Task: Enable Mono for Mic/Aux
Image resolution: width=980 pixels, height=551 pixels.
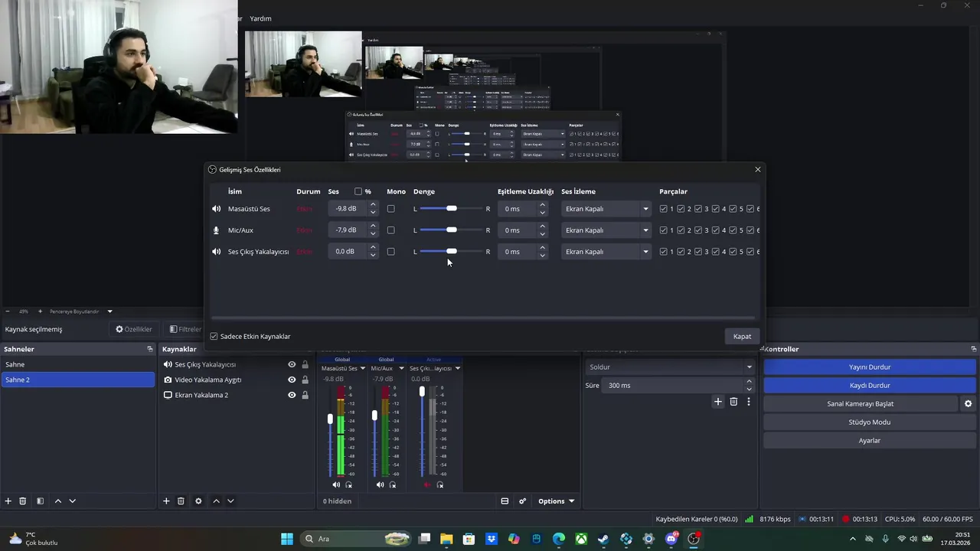Action: [x=391, y=230]
